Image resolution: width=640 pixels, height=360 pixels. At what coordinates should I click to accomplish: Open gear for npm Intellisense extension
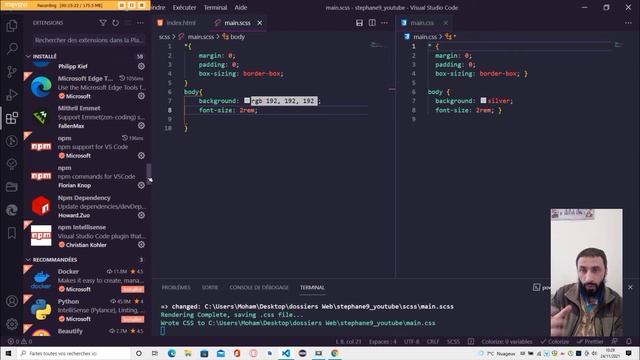(x=141, y=244)
